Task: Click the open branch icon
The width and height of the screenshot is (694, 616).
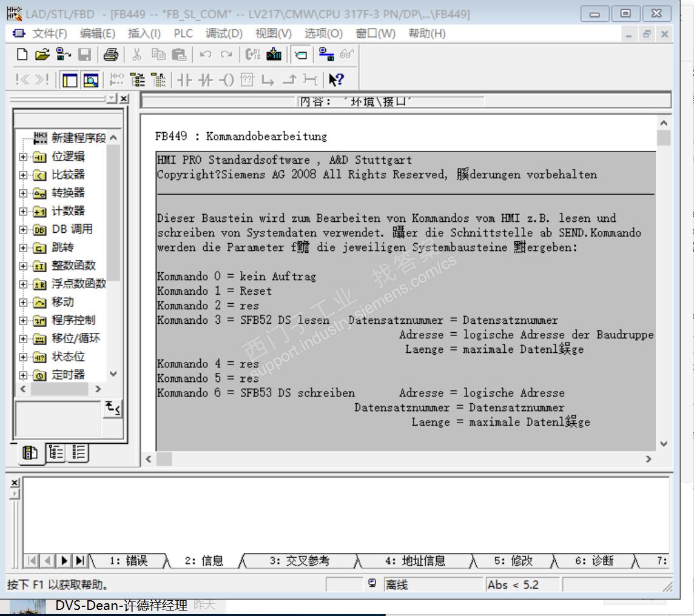Action: pyautogui.click(x=268, y=80)
